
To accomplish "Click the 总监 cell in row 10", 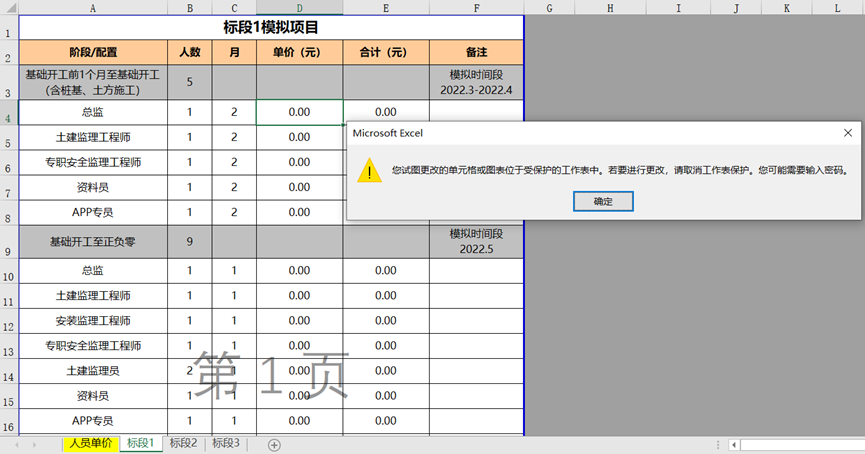I will (x=93, y=270).
